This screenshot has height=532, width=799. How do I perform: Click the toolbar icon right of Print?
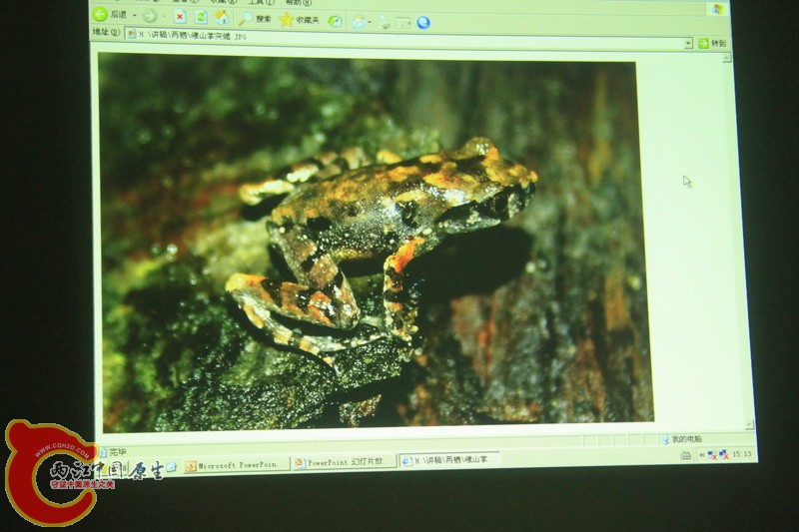402,23
